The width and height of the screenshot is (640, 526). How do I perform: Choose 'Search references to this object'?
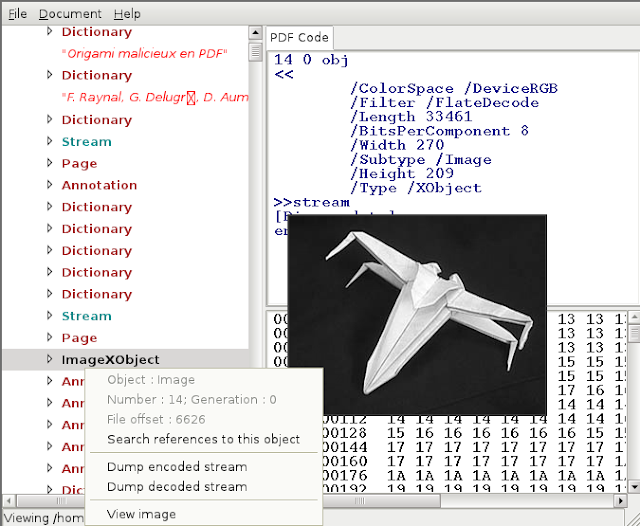[x=203, y=439]
